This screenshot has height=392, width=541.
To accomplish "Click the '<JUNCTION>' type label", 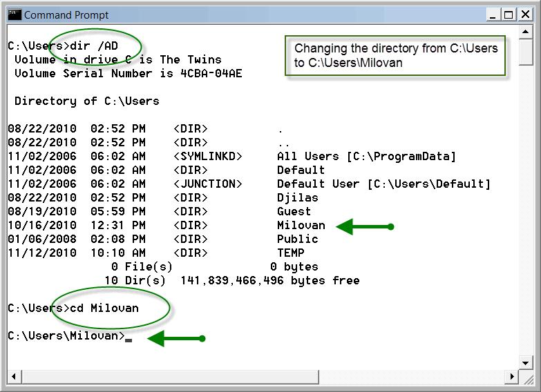I will (x=208, y=184).
